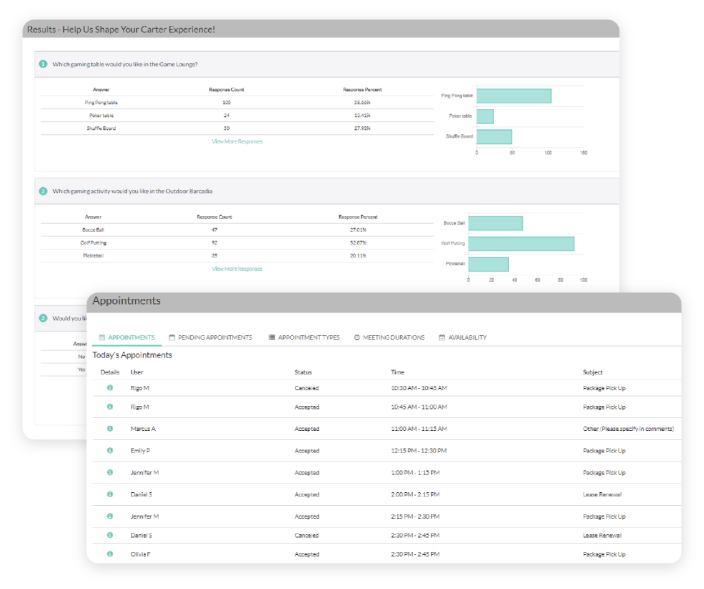Click 27.01% response percent value
704x589 pixels.
point(358,230)
